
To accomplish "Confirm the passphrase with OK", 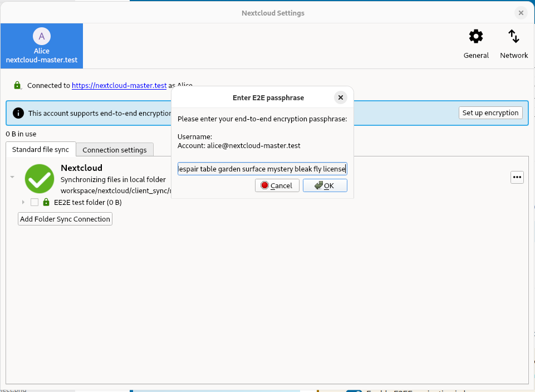I will [325, 185].
